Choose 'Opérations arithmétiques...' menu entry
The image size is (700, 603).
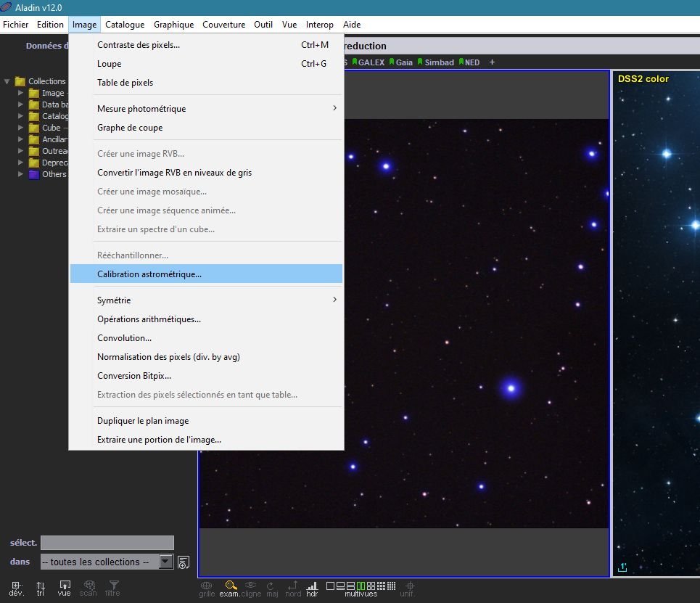click(149, 320)
